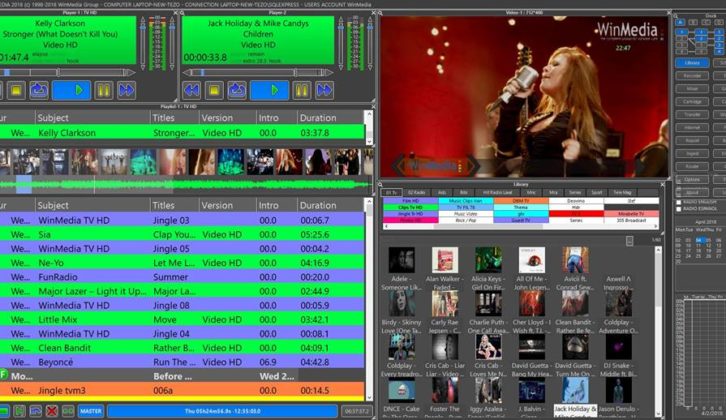726x420 pixels.
Task: Open the 02 Radio library tab
Action: pyautogui.click(x=416, y=192)
